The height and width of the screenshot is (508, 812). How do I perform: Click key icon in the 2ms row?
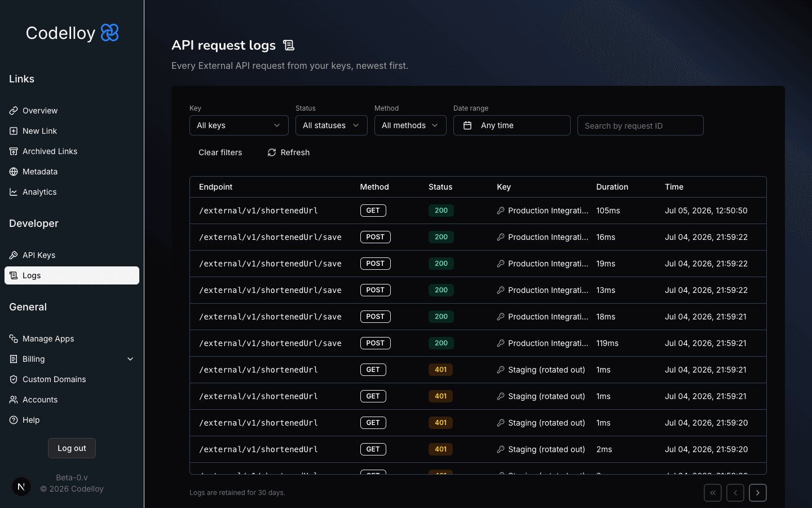[x=501, y=449]
